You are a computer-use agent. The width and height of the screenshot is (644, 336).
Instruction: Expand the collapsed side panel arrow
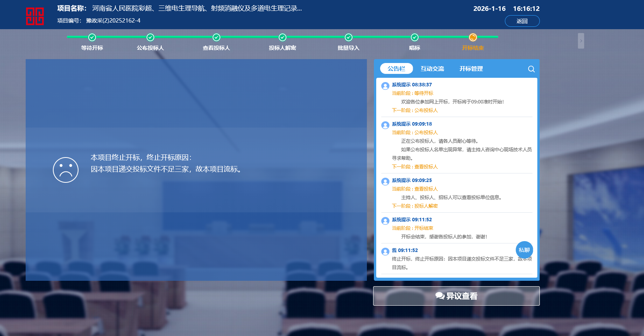581,41
